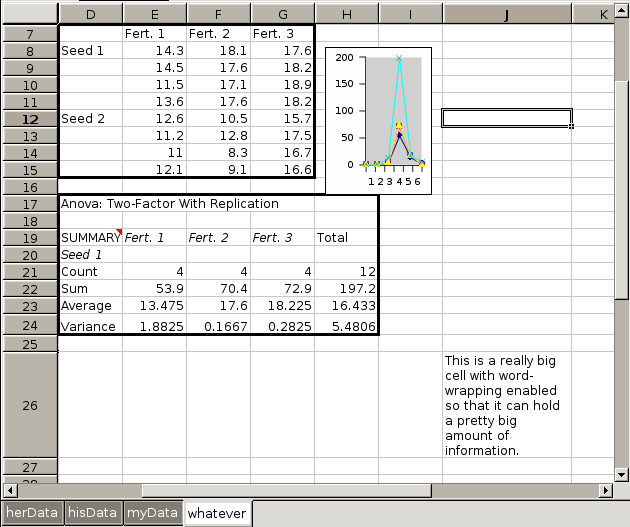The image size is (630, 527).
Task: Click the row 26 header
Action: (28, 405)
